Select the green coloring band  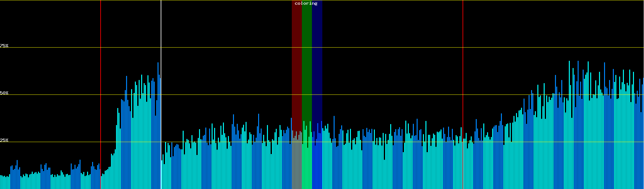(x=307, y=63)
